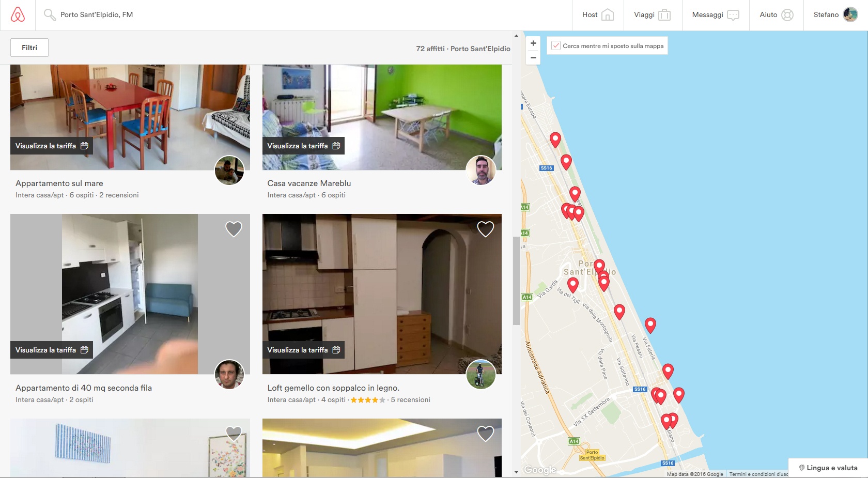The height and width of the screenshot is (478, 868).
Task: Click host avatar of Appartamento sul mare
Action: coord(229,170)
